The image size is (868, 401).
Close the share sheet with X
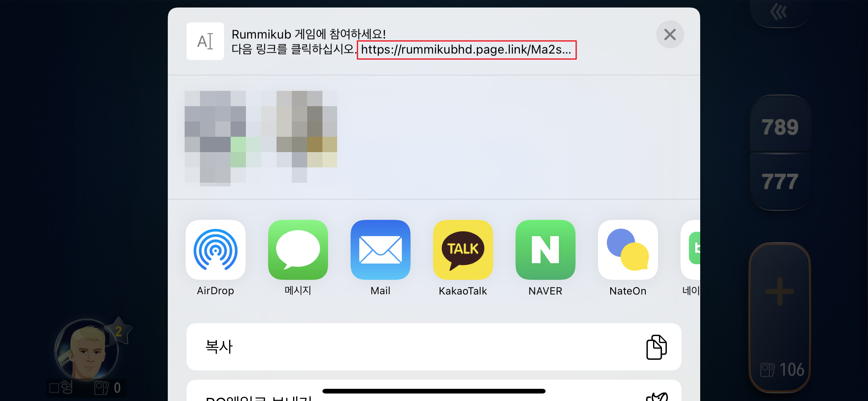pos(670,34)
